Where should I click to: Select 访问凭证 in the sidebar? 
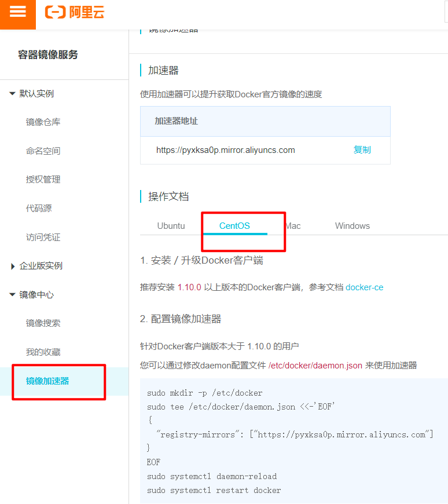(x=43, y=237)
